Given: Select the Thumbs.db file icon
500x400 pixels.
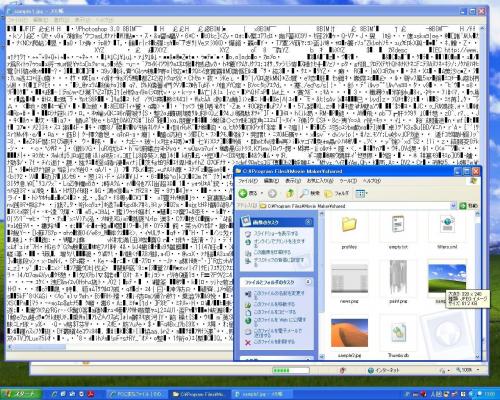Looking at the screenshot, I should coord(398,333).
